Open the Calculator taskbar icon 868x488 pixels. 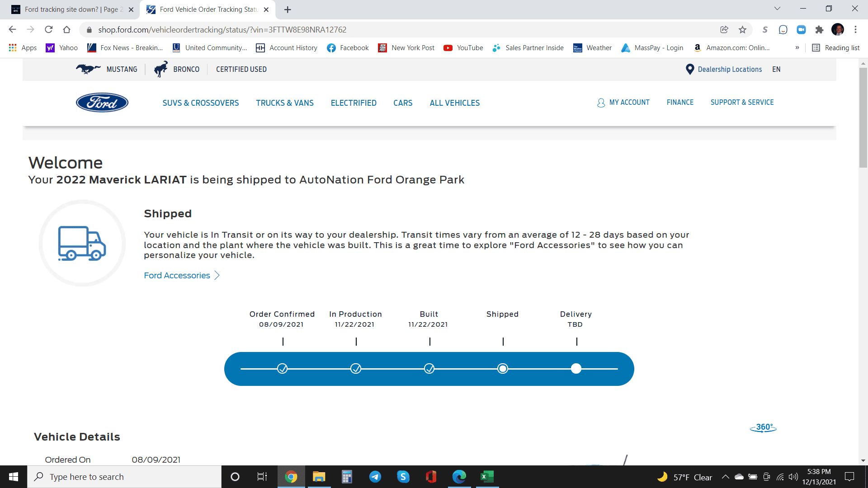(347, 477)
